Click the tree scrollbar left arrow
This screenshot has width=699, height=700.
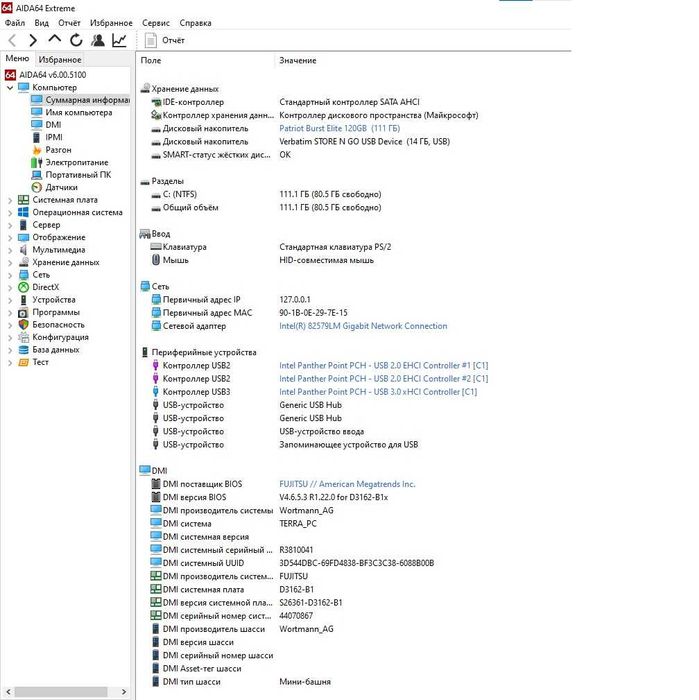point(8,692)
